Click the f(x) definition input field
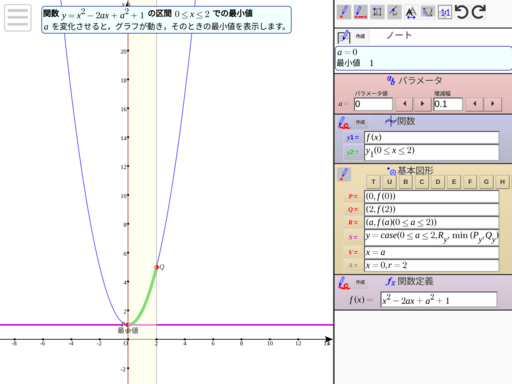This screenshot has height=384, width=512. click(x=439, y=300)
